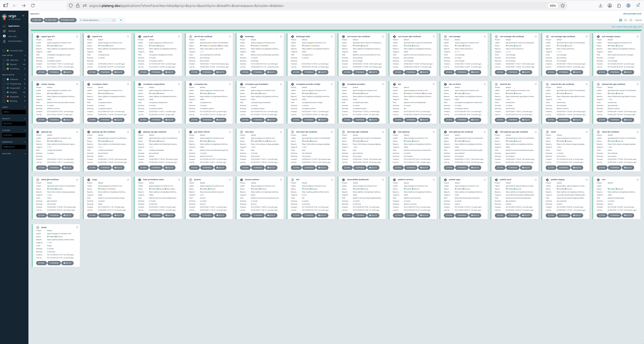Sync the crossplane-dns application
644x344 pixels.
point(194,120)
